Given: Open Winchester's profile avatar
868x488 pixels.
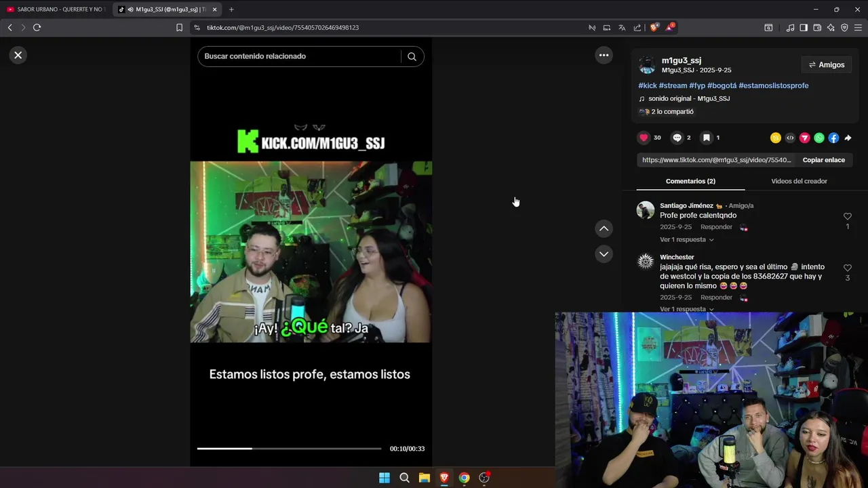Looking at the screenshot, I should tap(646, 261).
